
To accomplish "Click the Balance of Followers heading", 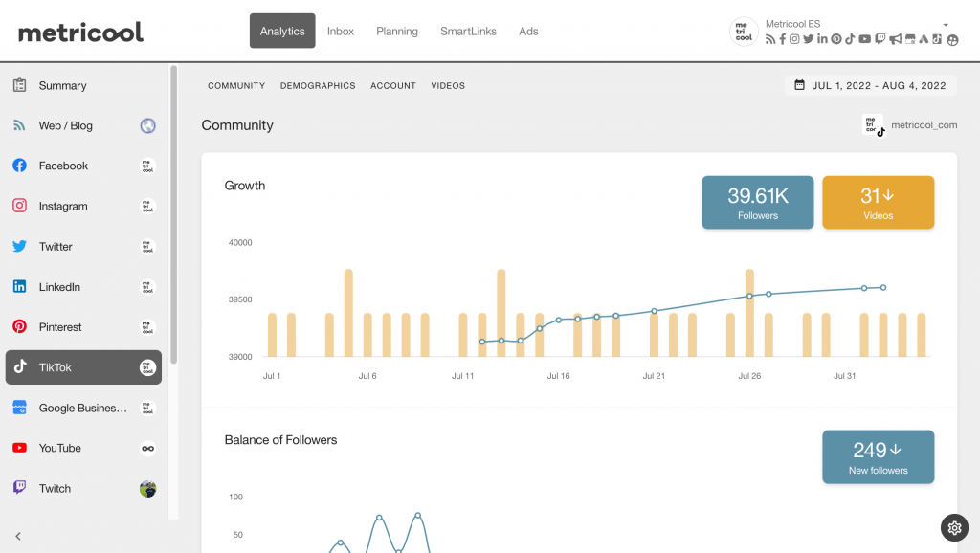I will [x=280, y=440].
